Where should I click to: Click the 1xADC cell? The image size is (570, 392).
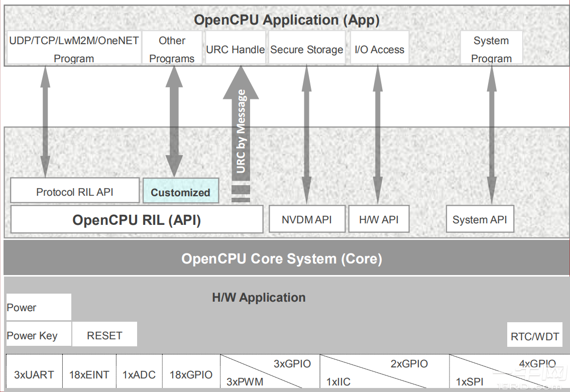(139, 374)
